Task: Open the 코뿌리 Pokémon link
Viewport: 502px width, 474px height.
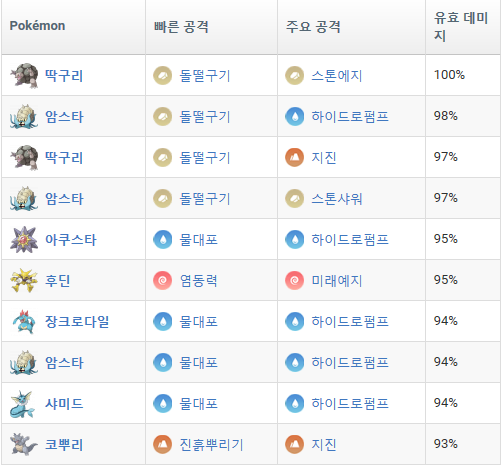Action: click(x=64, y=445)
